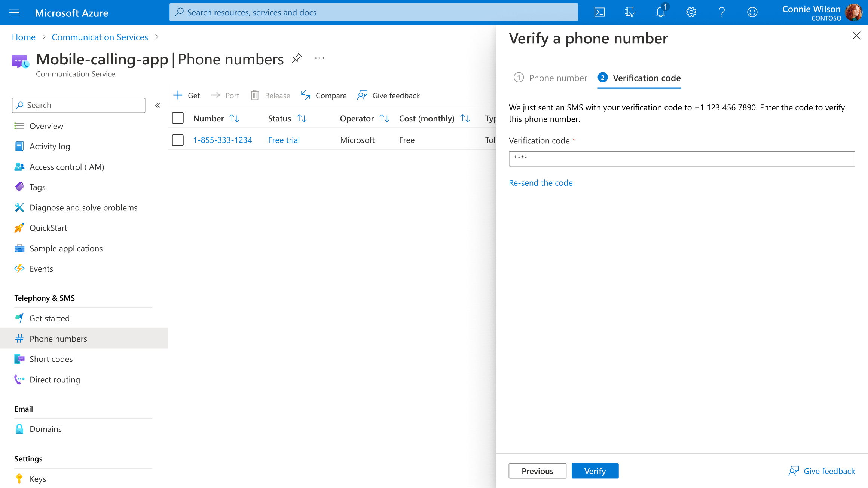This screenshot has width=868, height=488.
Task: Pin the Phone numbers page
Action: [297, 58]
